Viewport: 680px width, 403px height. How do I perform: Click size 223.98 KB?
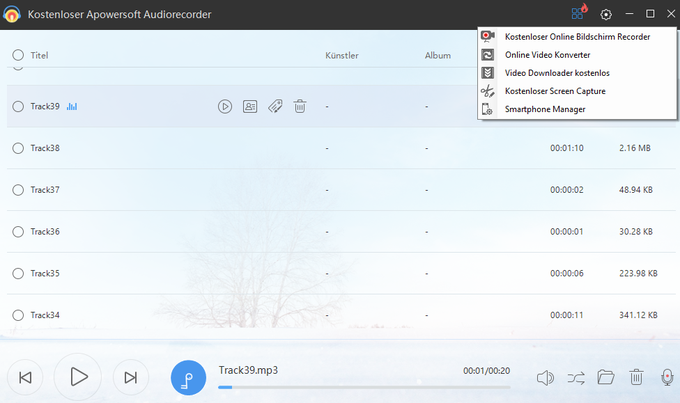point(638,273)
